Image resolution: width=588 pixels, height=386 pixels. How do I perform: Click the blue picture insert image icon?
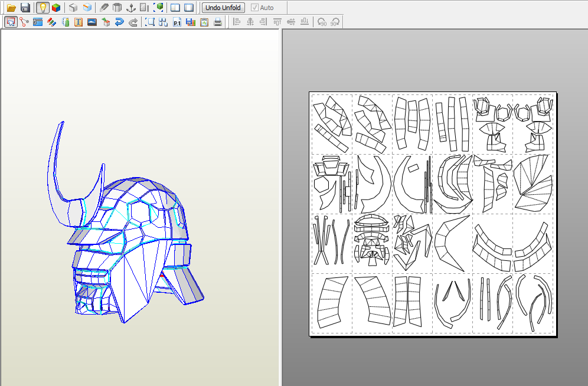pyautogui.click(x=92, y=22)
